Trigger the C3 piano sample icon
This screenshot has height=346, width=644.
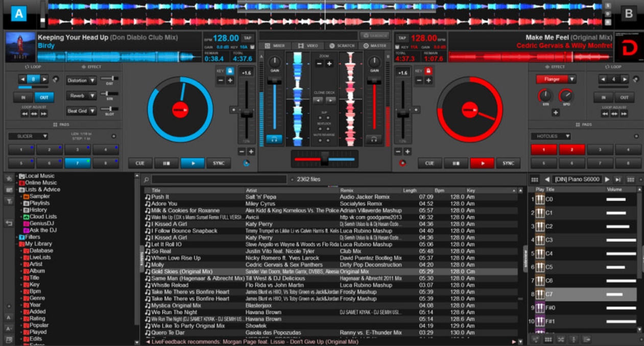coord(540,240)
